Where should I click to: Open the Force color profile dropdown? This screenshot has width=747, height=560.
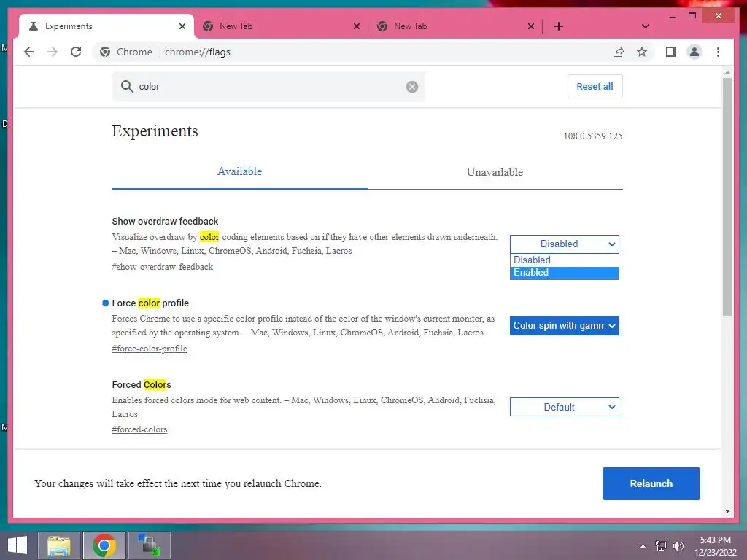pyautogui.click(x=564, y=326)
